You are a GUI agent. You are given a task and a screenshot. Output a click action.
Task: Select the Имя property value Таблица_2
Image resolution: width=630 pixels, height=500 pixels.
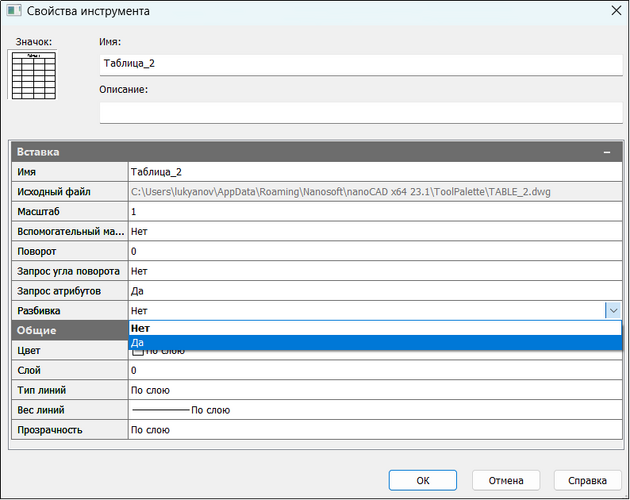[x=375, y=172]
